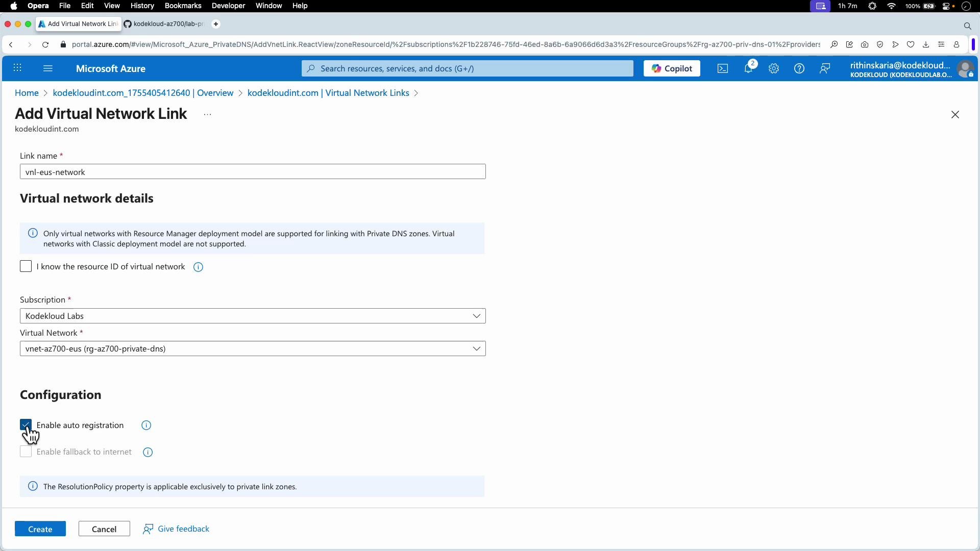The width and height of the screenshot is (980, 551).
Task: Open Opera easy setup icon
Action: click(x=941, y=45)
